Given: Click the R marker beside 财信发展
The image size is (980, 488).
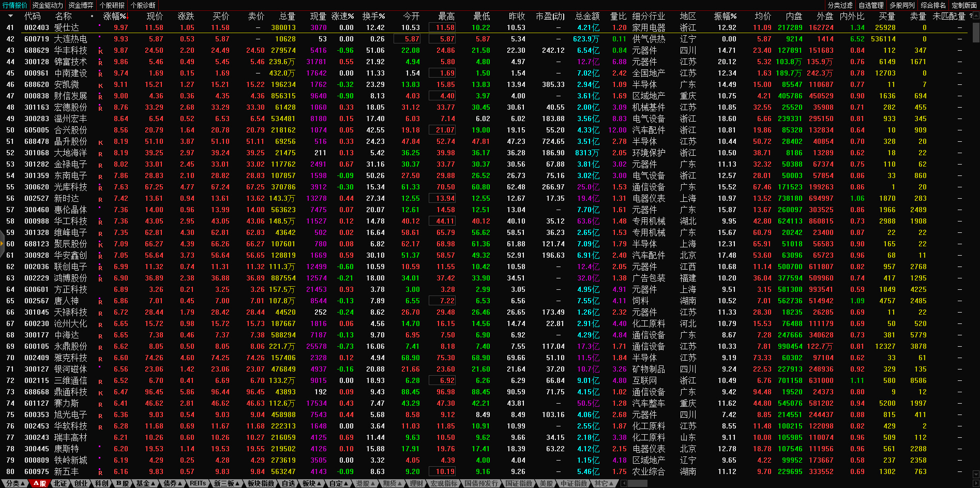Looking at the screenshot, I should pos(100,97).
